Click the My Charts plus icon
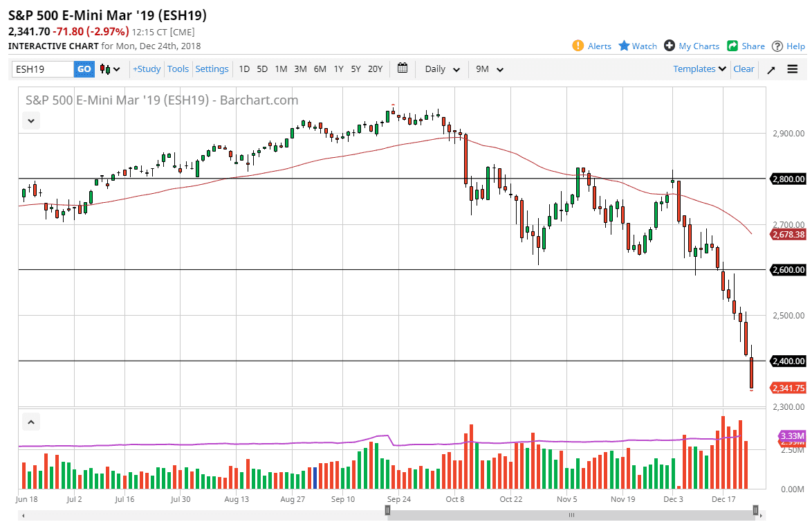 pyautogui.click(x=670, y=46)
